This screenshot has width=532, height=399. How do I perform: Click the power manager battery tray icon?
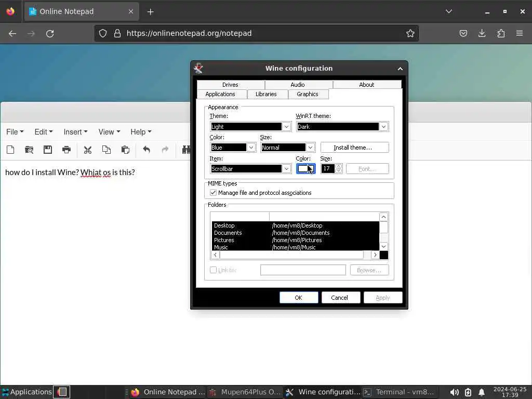coord(468,392)
